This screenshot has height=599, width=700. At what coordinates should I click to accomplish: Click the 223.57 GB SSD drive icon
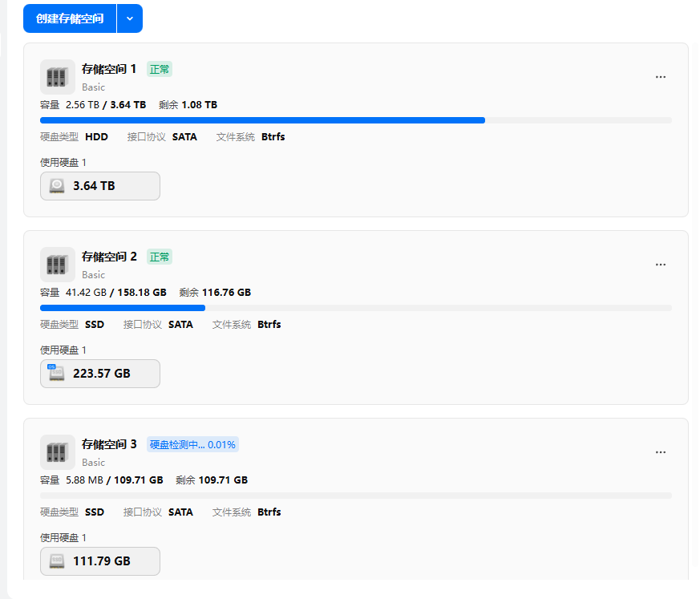pyautogui.click(x=57, y=374)
